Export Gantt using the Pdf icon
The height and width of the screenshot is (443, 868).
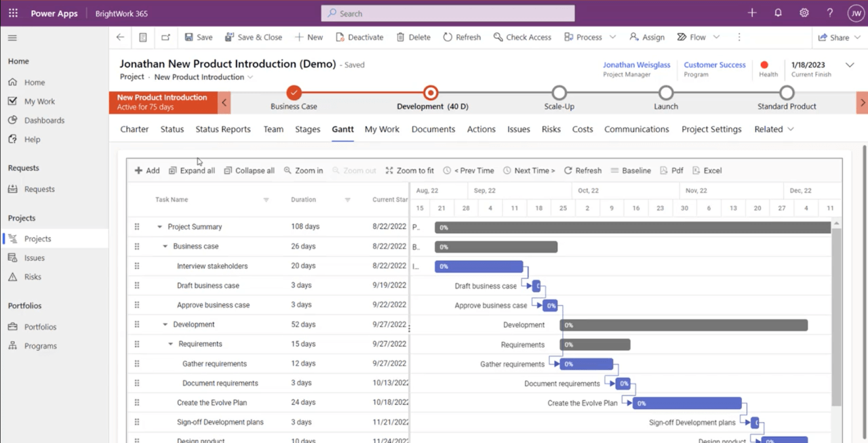tap(664, 171)
